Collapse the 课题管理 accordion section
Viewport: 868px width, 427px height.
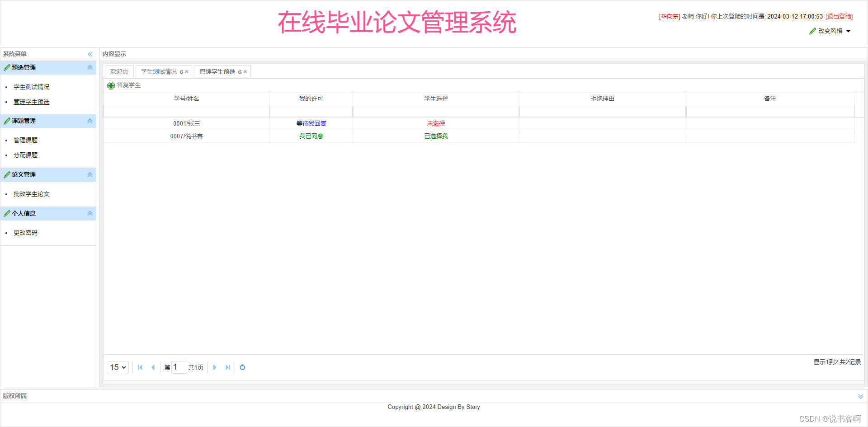(90, 121)
